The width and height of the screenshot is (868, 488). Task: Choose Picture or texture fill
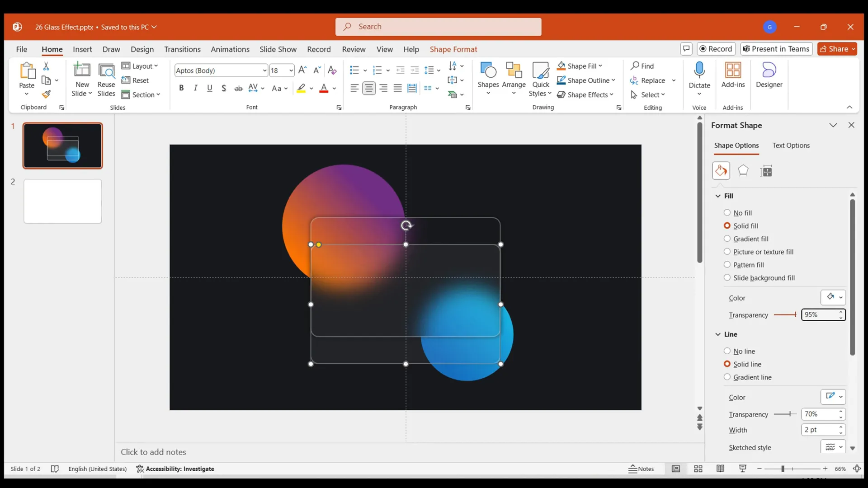pos(759,252)
